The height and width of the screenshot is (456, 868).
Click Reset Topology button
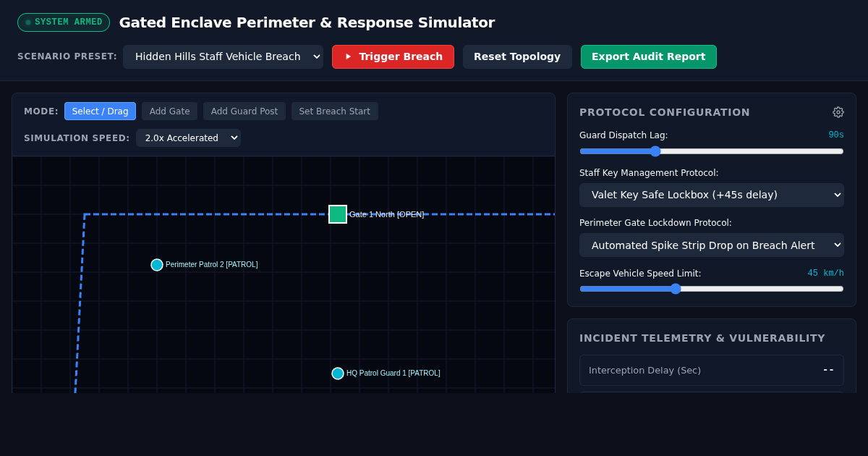point(517,56)
